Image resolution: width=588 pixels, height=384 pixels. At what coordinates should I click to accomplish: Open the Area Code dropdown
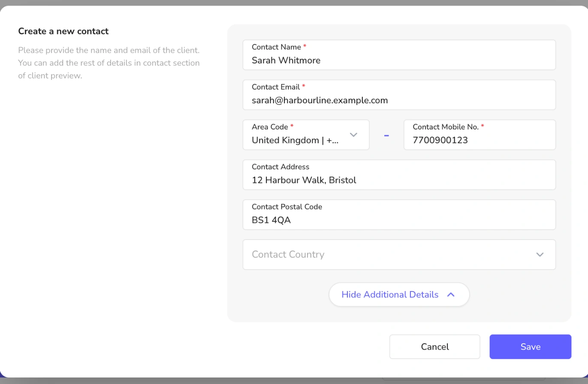pyautogui.click(x=306, y=135)
